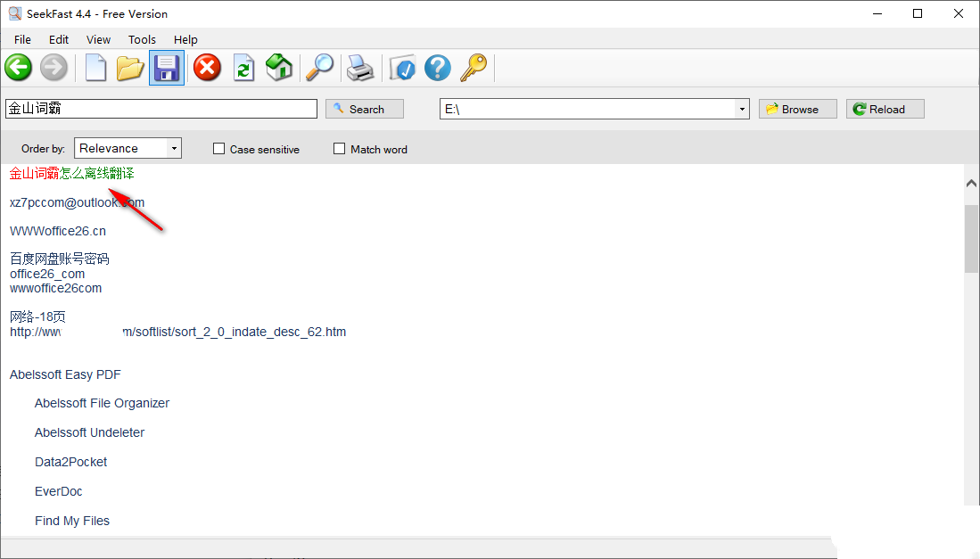Click the Abelssoft Undeleter line
980x559 pixels.
click(x=89, y=432)
